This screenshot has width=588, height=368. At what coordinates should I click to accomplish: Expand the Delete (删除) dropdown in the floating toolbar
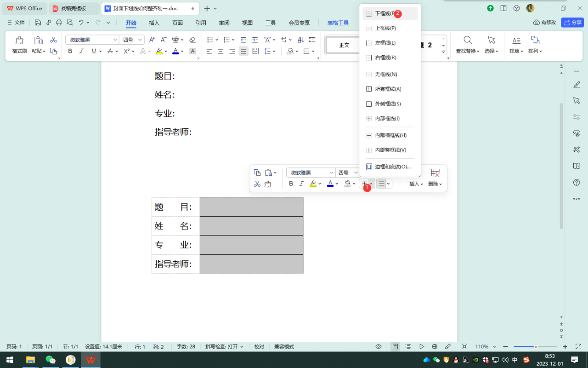pos(435,184)
